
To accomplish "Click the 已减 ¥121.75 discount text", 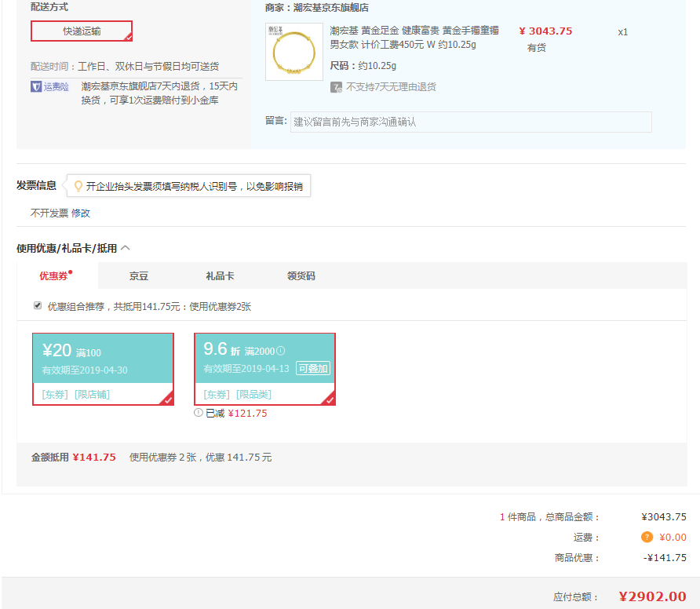I will click(236, 414).
